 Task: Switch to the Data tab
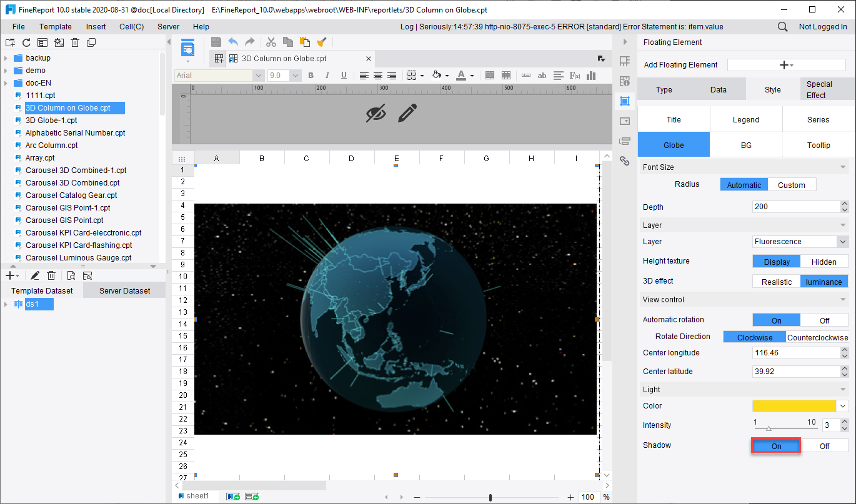click(x=719, y=89)
